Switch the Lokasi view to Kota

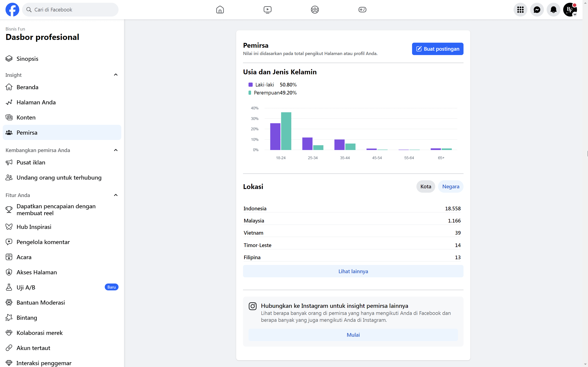[x=426, y=186]
